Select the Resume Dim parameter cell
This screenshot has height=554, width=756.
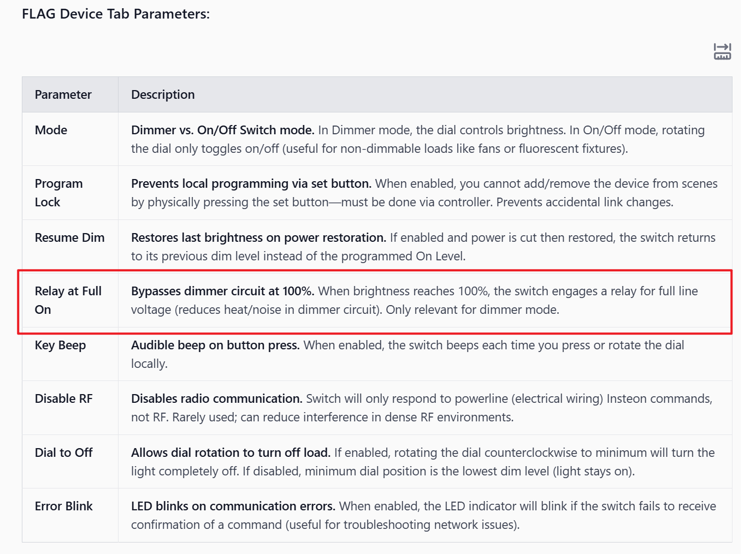[69, 237]
